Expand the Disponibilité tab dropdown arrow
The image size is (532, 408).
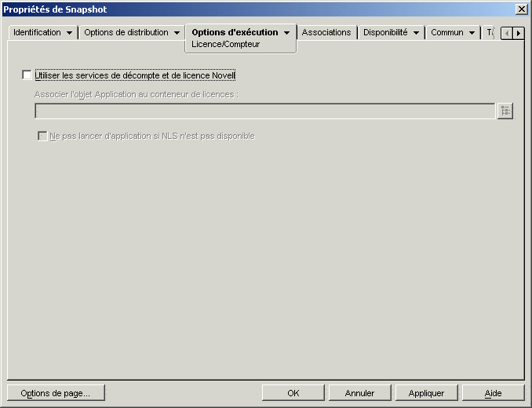click(x=416, y=33)
